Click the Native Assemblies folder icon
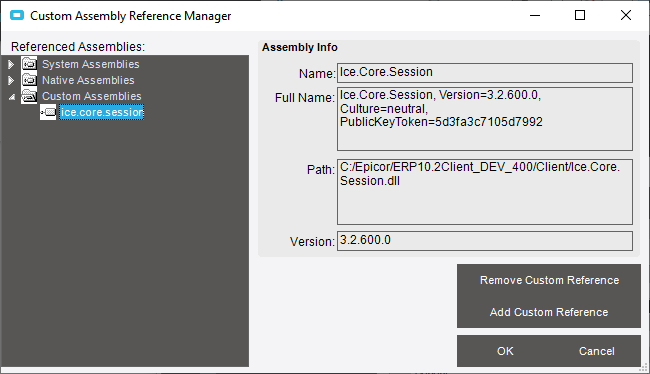650x374 pixels. pyautogui.click(x=29, y=80)
